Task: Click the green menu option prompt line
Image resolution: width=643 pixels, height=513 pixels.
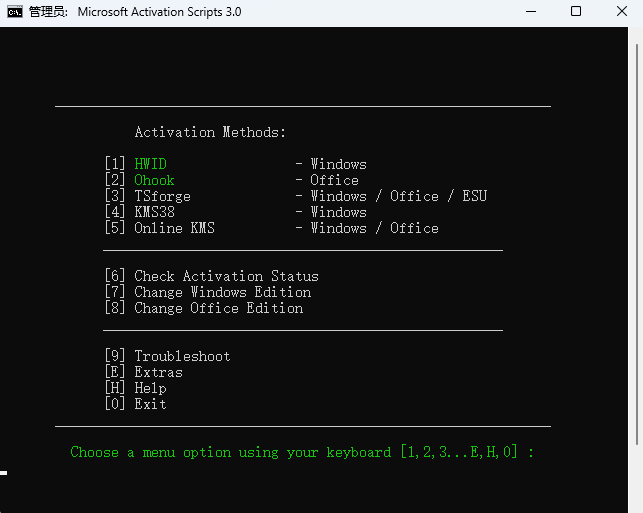Action: (x=302, y=452)
